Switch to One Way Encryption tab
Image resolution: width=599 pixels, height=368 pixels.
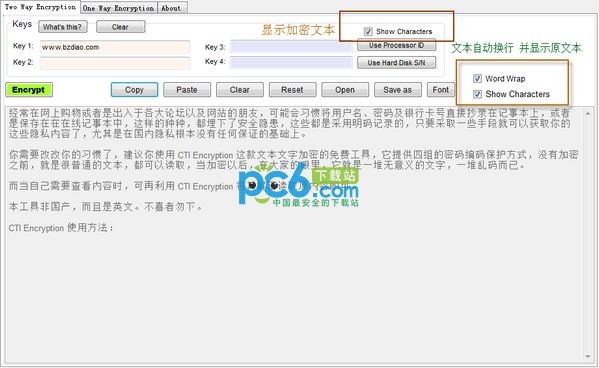tap(118, 8)
